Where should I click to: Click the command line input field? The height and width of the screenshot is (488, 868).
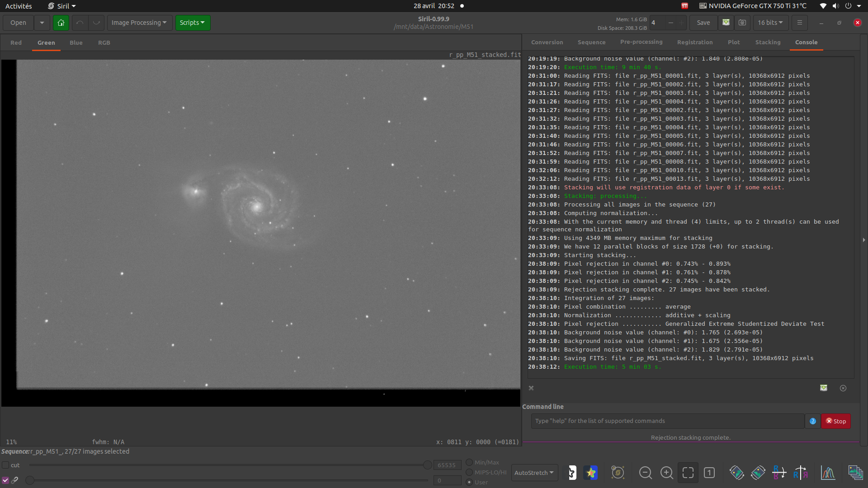667,421
